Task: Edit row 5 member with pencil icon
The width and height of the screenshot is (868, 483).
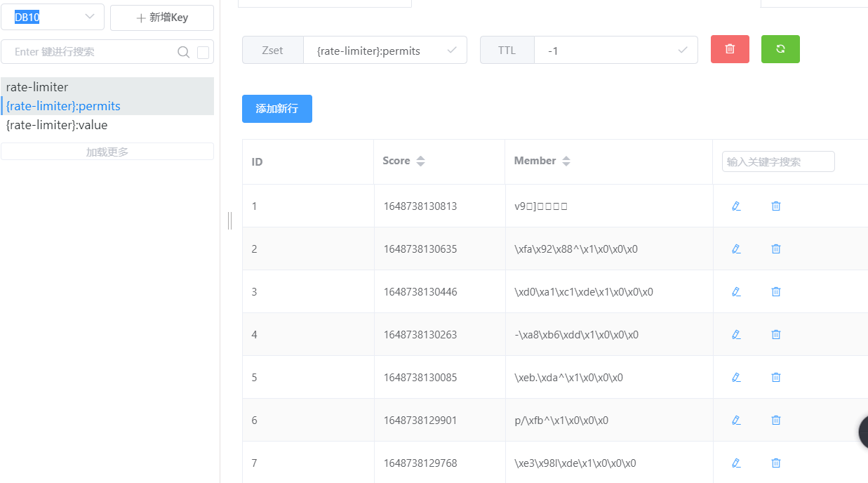Action: (x=735, y=377)
